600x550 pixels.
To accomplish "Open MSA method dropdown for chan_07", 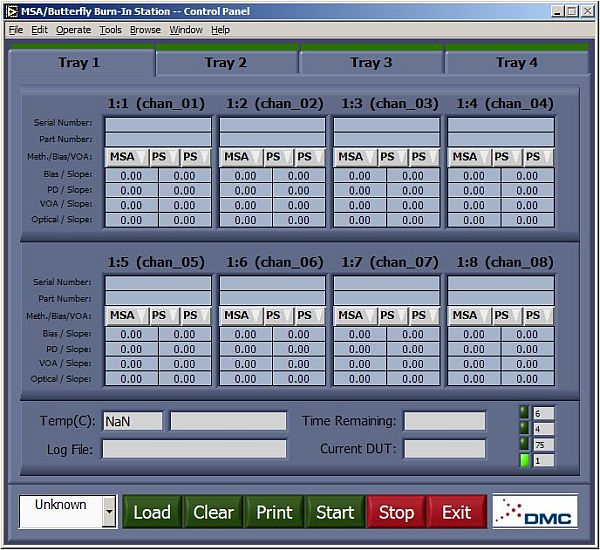I will pos(355,315).
